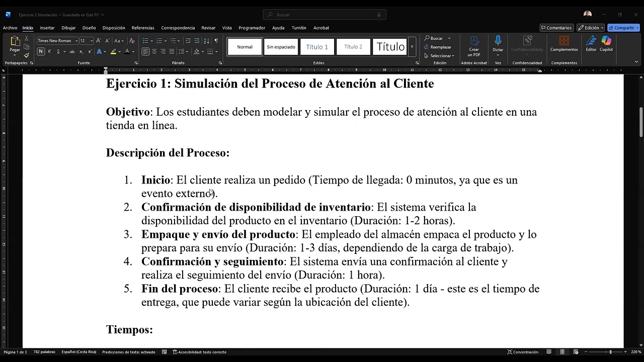Click the multilevel list icon
The image size is (644, 362).
(x=173, y=41)
